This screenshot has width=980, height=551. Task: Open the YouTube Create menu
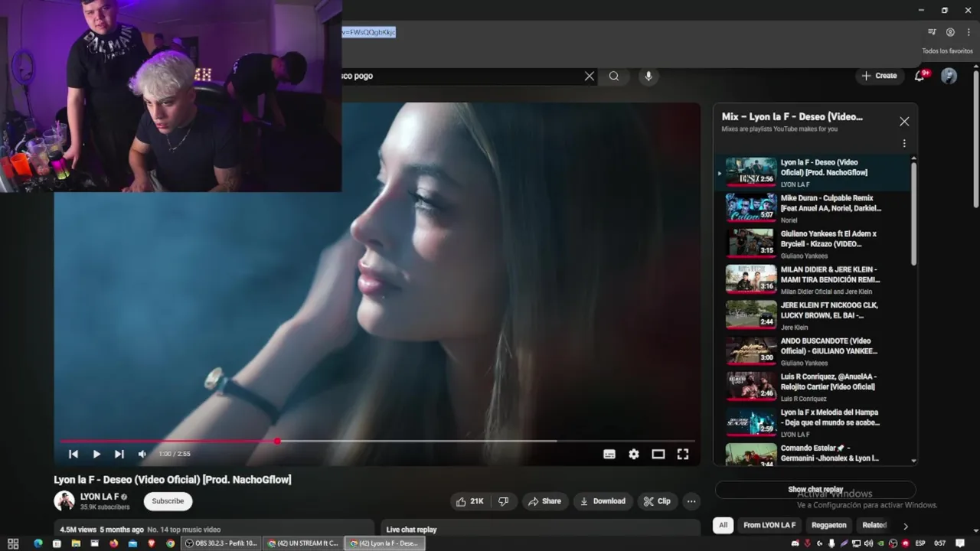pyautogui.click(x=879, y=76)
